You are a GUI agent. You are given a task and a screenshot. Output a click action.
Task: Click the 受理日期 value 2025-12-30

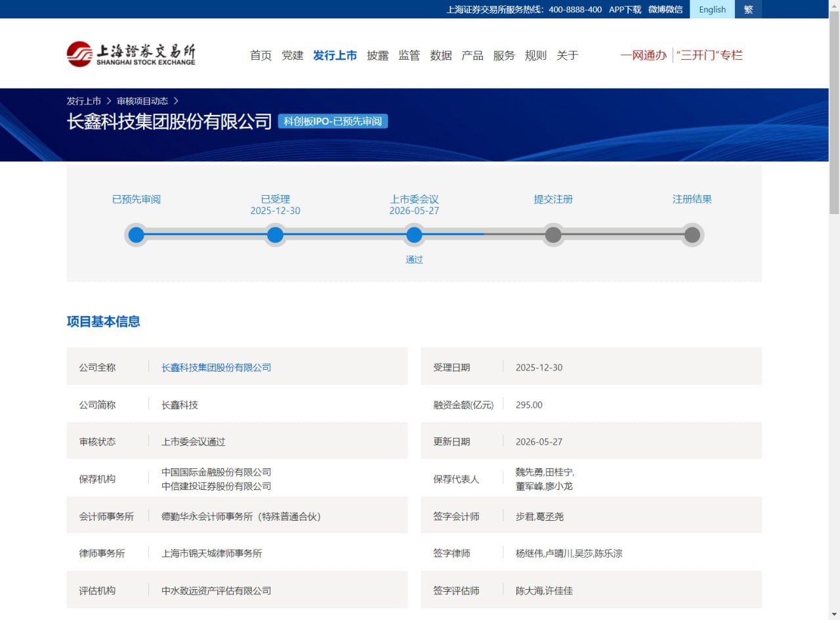coord(539,367)
